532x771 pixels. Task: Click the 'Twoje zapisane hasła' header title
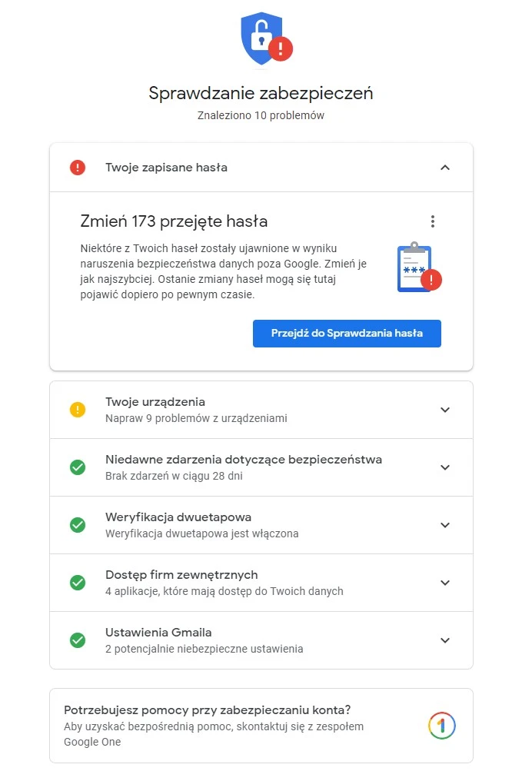[x=166, y=168]
